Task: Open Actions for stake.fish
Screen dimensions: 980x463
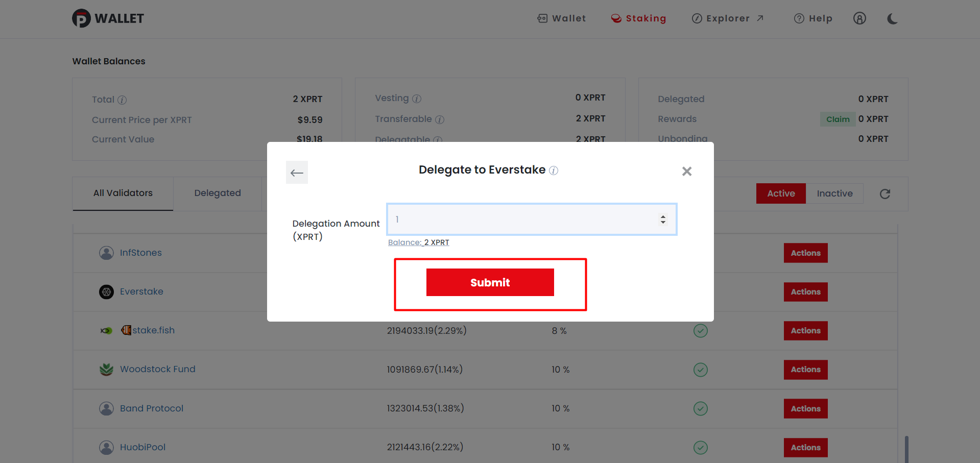Action: (x=806, y=331)
